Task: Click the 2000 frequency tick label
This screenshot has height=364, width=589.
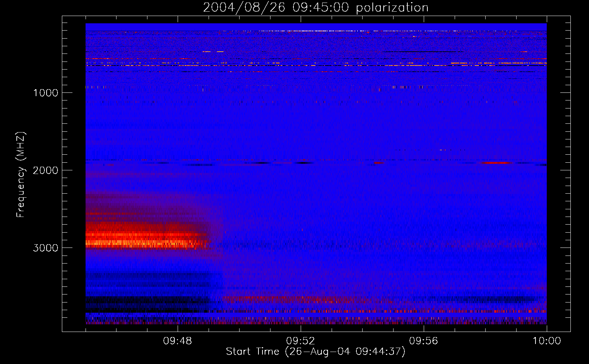Action: point(46,170)
